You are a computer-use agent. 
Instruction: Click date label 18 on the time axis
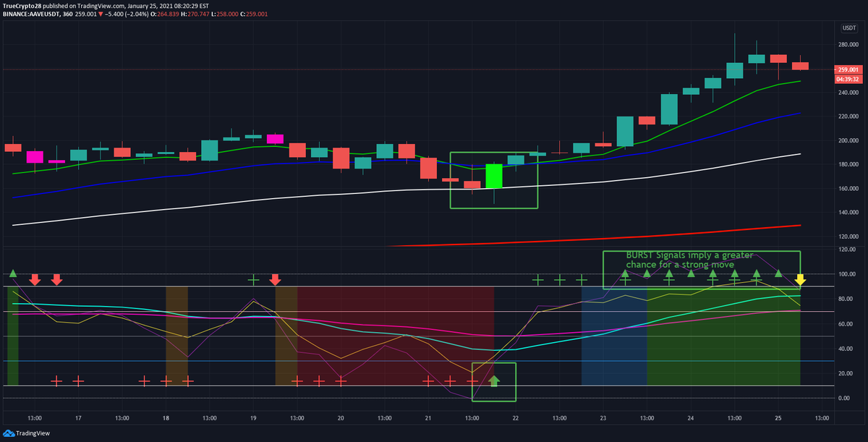pos(166,418)
